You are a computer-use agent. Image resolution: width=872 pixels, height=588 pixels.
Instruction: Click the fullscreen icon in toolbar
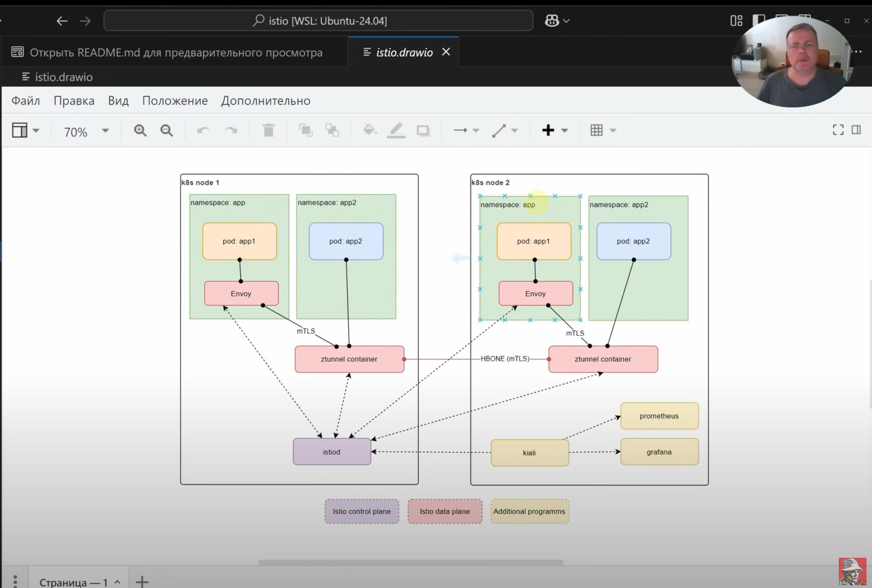838,130
